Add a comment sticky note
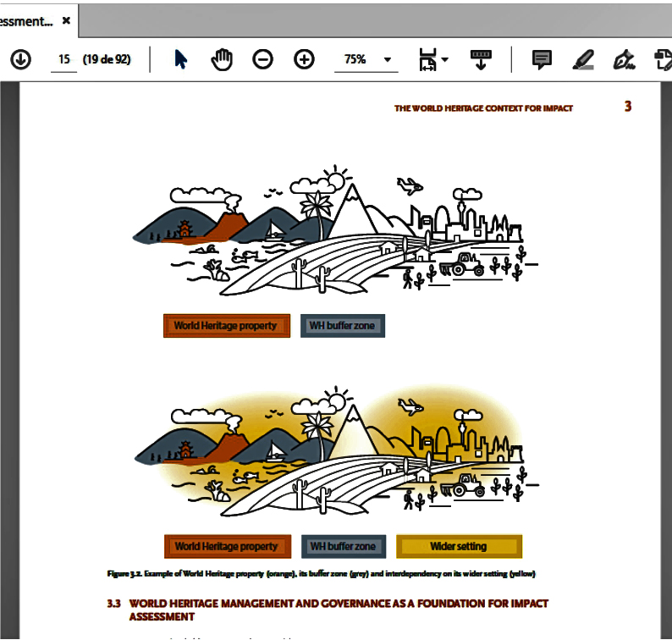This screenshot has height=640, width=672. pyautogui.click(x=542, y=59)
